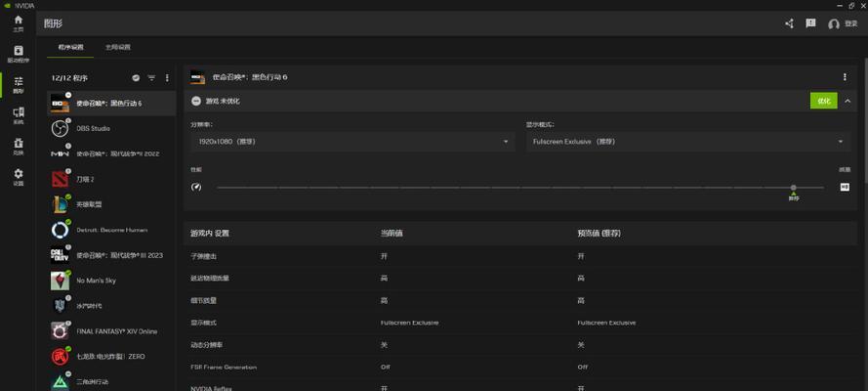The image size is (868, 391).
Task: Select the 冰汽时代 program row
Action: [111, 306]
